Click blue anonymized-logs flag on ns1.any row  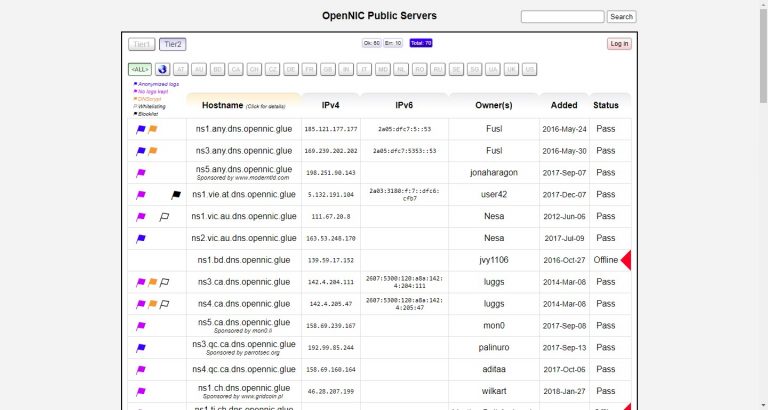pos(141,129)
